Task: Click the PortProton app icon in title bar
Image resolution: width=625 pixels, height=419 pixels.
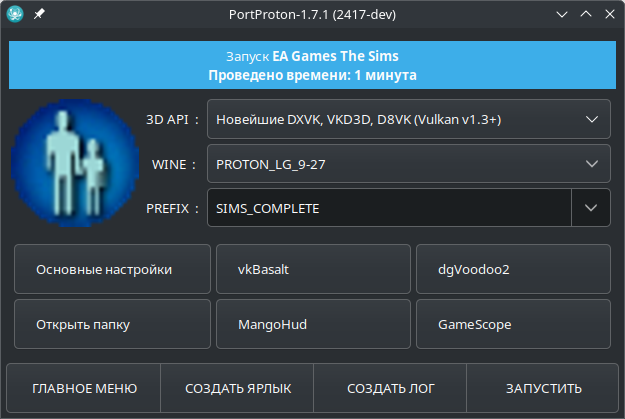Action: tap(15, 14)
